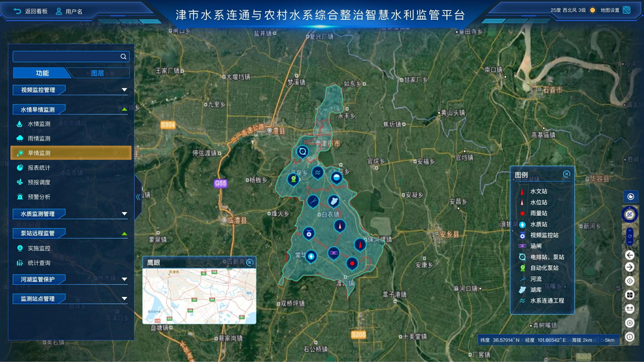Screen dimensions: 644x362
Task: Click the sidebar search input field
Action: (71, 57)
